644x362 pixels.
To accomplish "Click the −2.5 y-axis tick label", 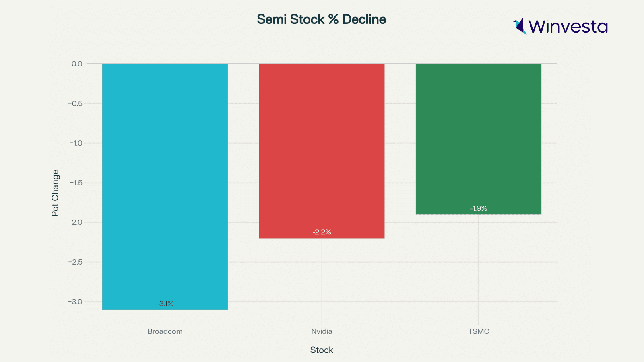I will (75, 262).
